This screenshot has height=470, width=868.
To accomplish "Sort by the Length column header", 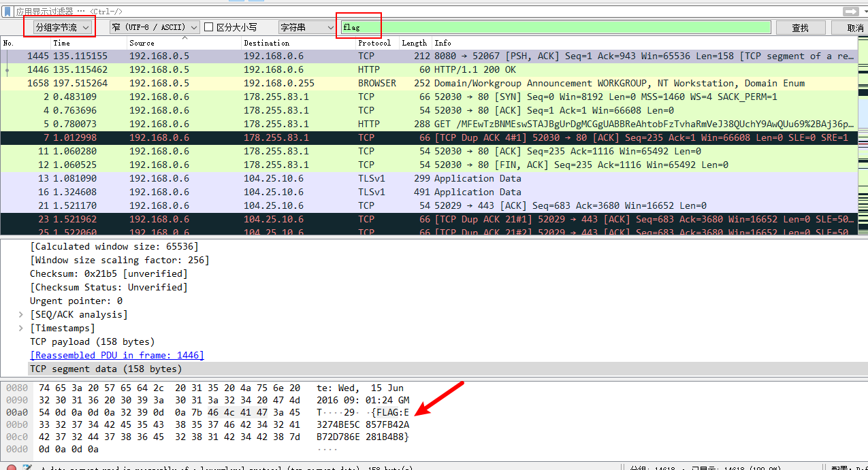I will [x=414, y=43].
